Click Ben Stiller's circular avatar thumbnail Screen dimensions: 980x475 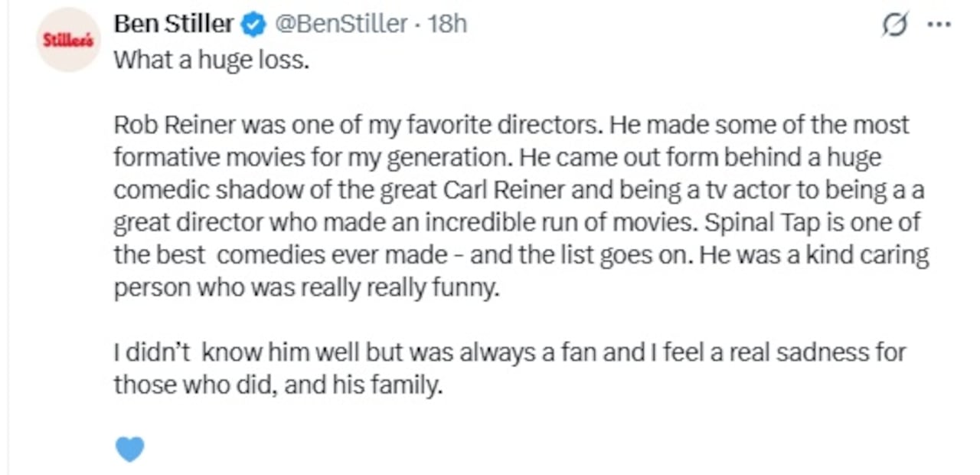67,38
